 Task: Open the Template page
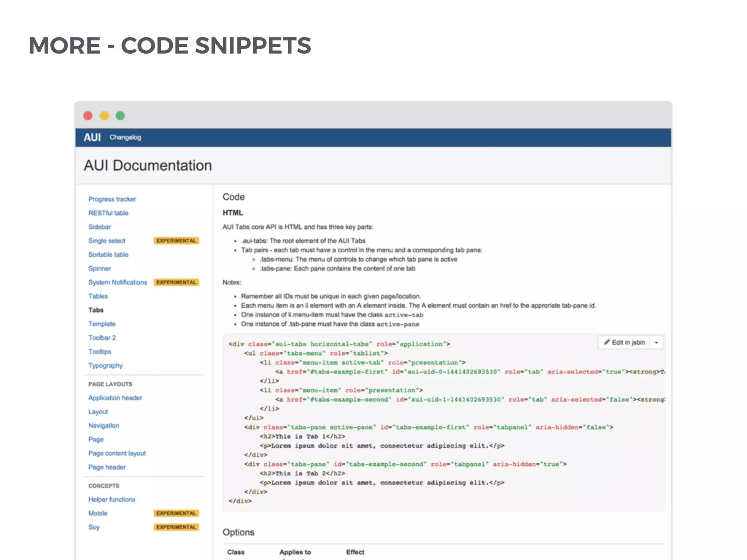[102, 324]
